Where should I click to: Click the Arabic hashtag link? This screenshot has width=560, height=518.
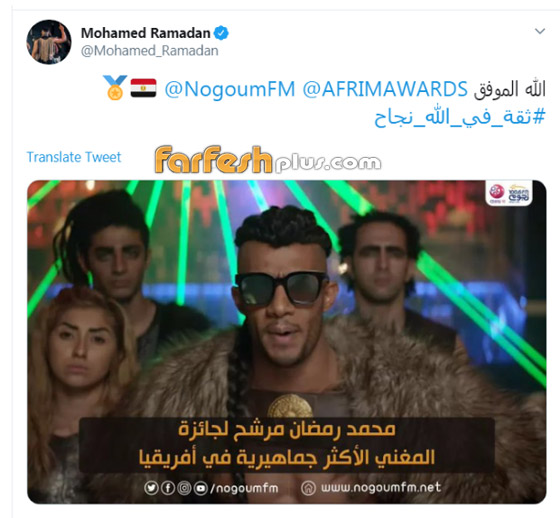coord(460,116)
